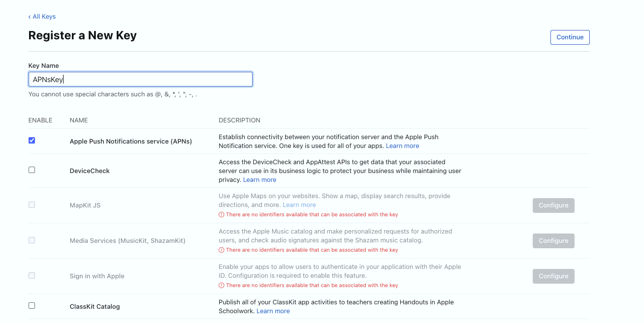Click the Media Services (MusicKit, ShazamKit) name
This screenshot has width=644, height=323.
coord(128,241)
